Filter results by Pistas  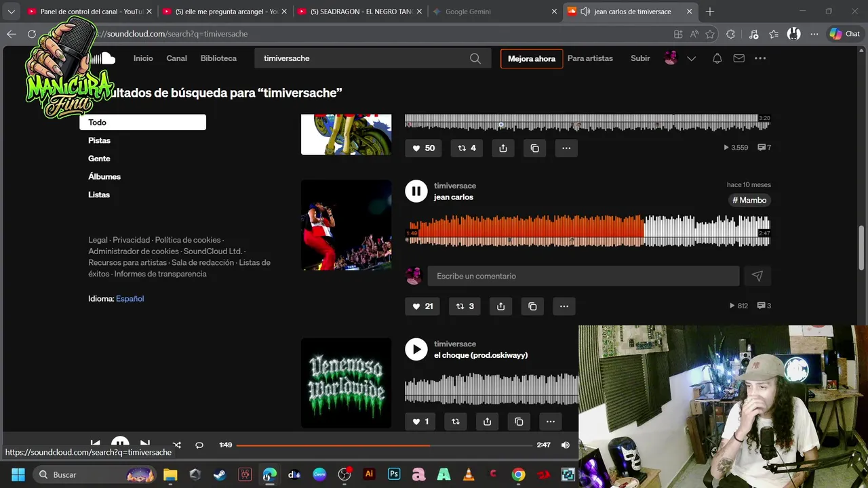tap(99, 140)
